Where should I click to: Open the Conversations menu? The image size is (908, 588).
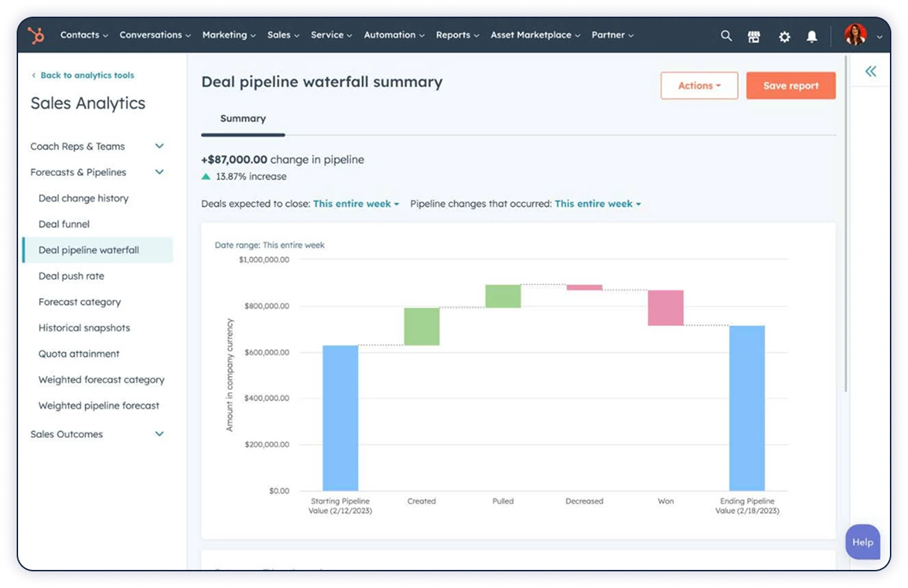coord(155,35)
